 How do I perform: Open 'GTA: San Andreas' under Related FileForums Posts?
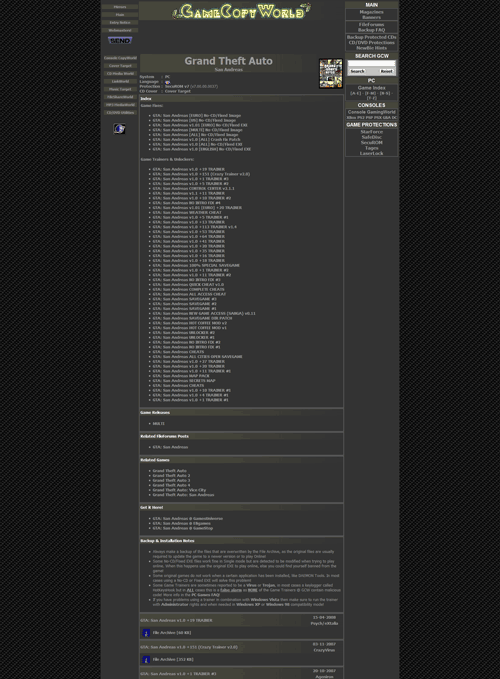pos(170,447)
